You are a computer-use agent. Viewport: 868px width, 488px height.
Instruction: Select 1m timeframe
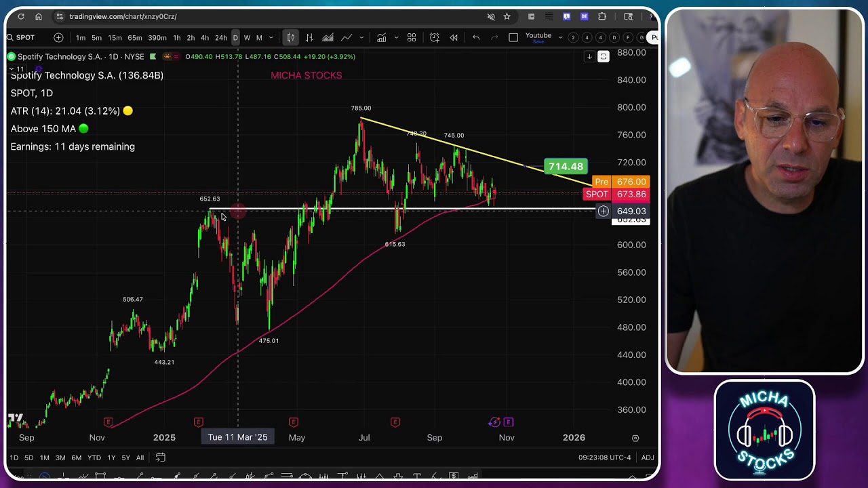coord(81,37)
